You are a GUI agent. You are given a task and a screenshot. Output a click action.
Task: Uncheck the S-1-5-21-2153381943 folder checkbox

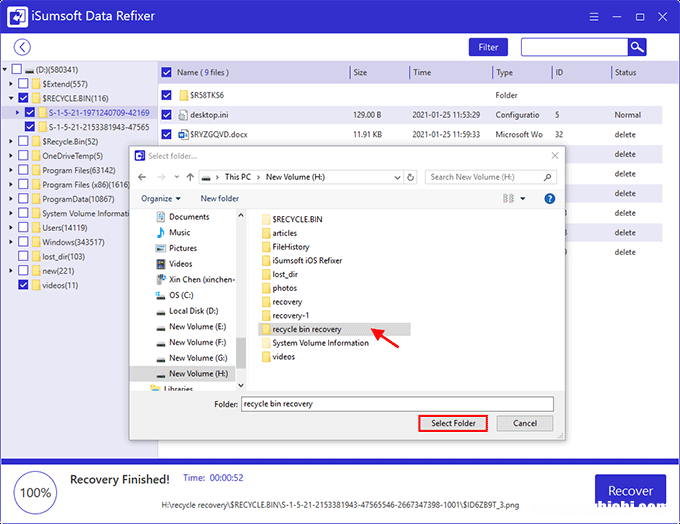(x=29, y=127)
